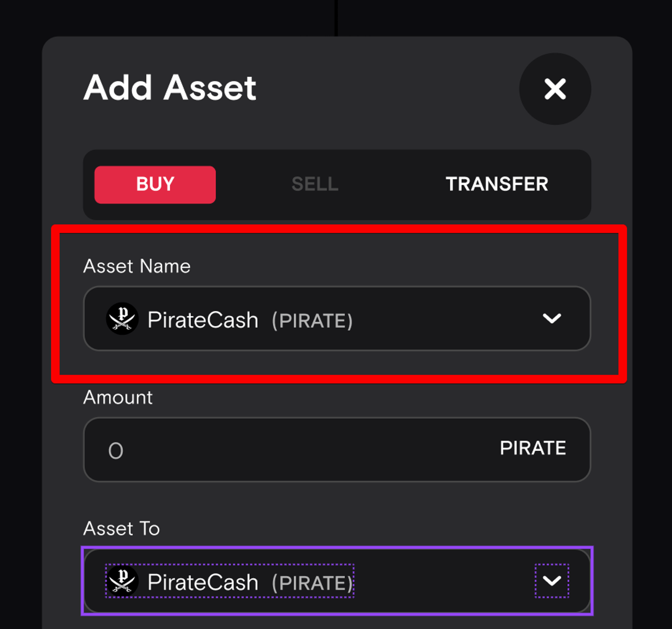Click the (PIRATE) ticker in Asset To
Screen dimensions: 672x629
pyautogui.click(x=312, y=583)
